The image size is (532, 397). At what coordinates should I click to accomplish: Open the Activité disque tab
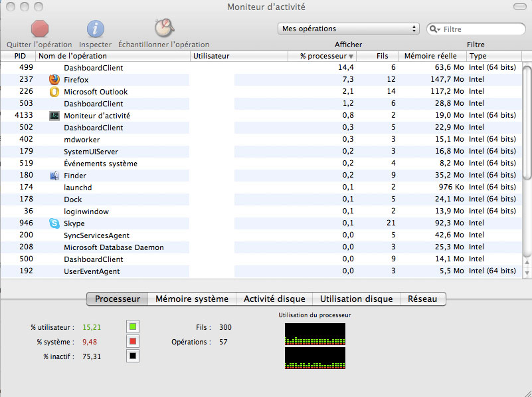274,299
